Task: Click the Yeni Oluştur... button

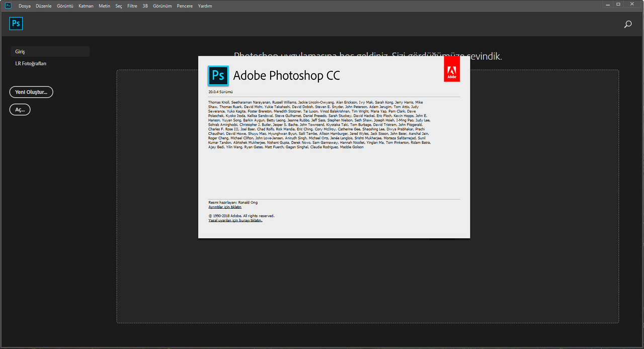Action: click(31, 92)
